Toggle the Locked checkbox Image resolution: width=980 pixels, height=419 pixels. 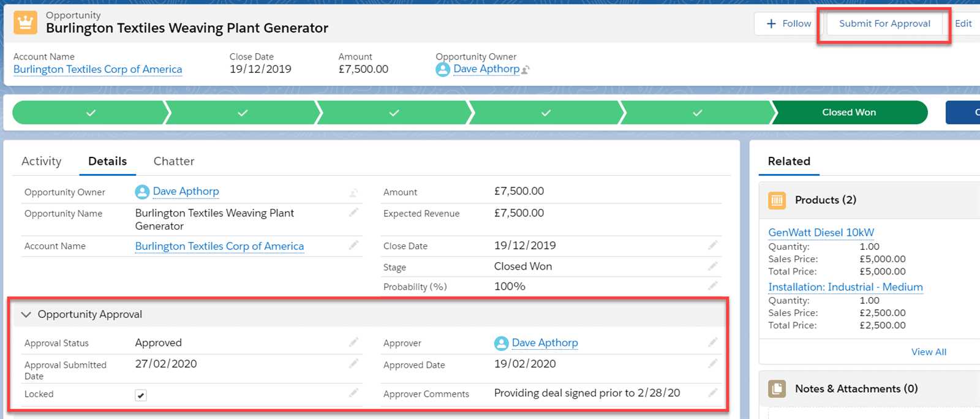(141, 395)
